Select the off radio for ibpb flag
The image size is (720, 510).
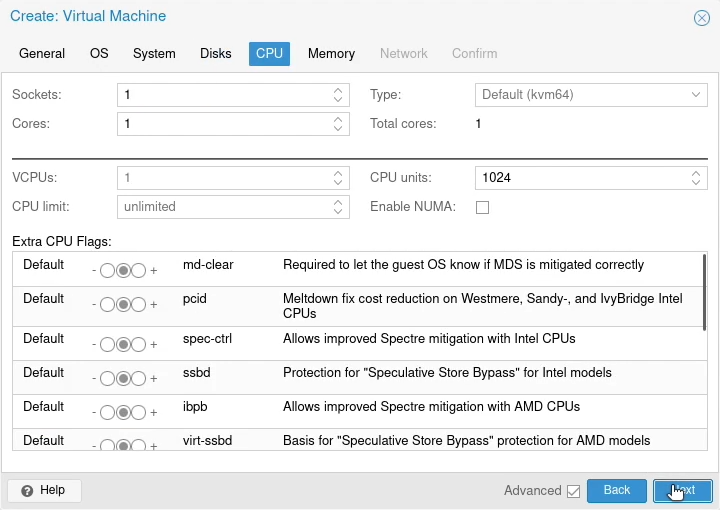pyautogui.click(x=108, y=412)
